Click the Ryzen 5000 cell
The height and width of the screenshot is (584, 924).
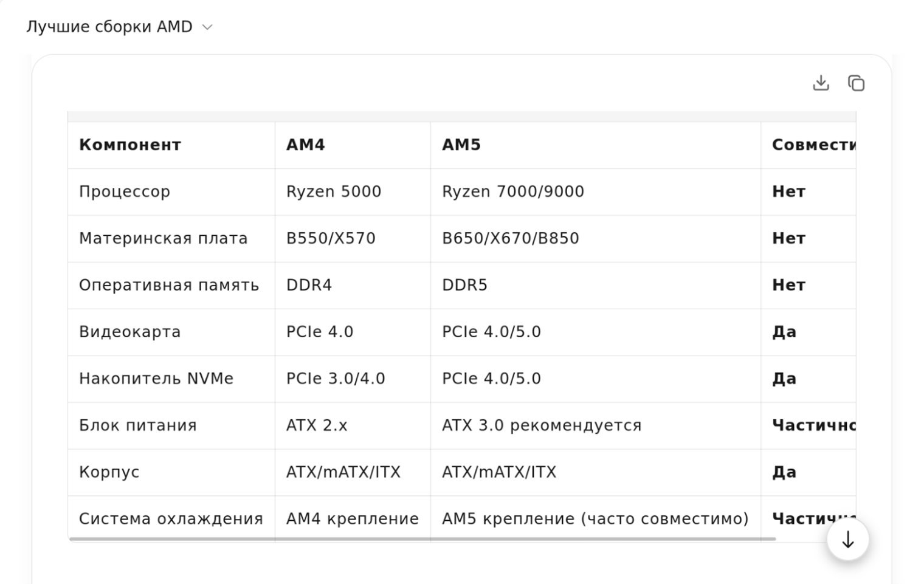point(333,191)
